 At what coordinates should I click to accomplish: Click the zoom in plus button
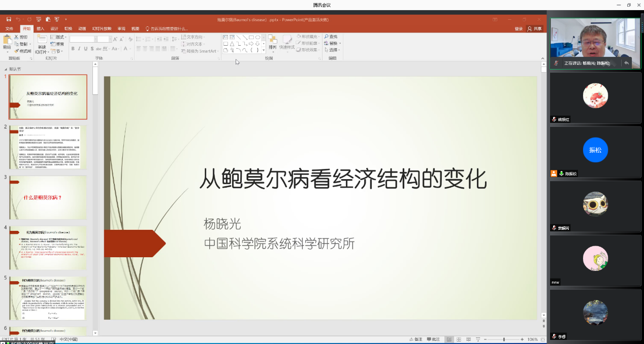[522, 339]
